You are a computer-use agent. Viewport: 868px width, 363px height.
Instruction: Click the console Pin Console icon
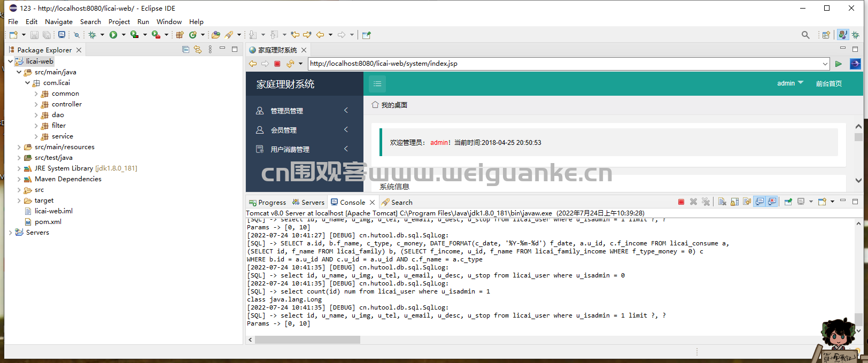coord(788,202)
